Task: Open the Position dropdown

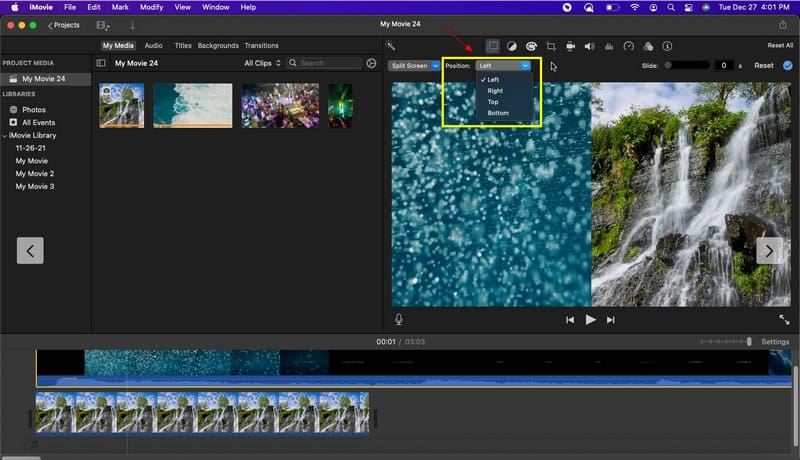Action: 503,66
